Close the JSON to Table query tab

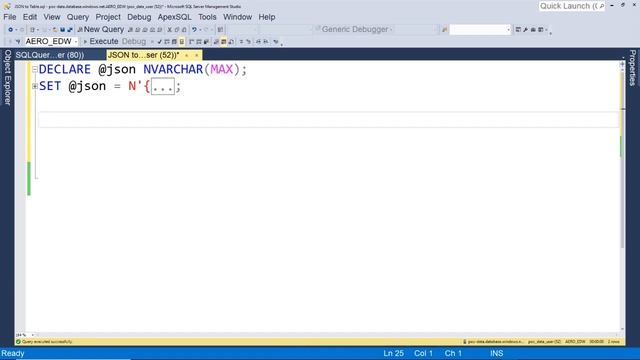pyautogui.click(x=196, y=55)
